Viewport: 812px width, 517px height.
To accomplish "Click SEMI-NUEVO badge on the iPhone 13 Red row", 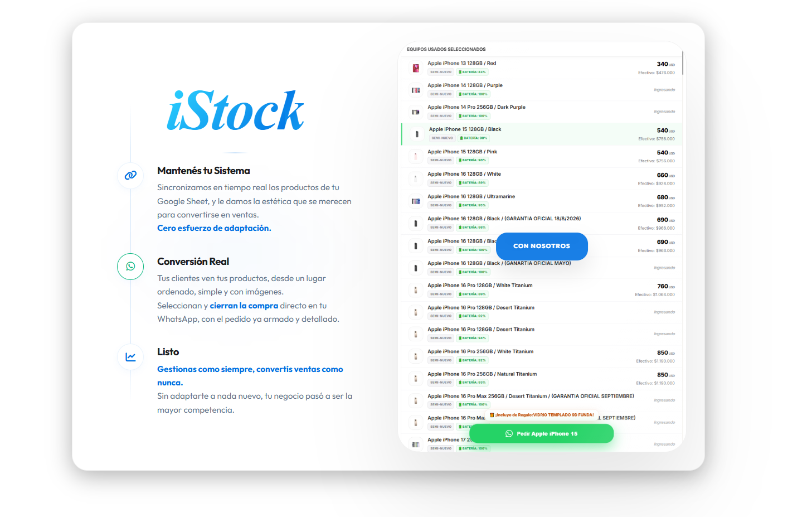I will tap(441, 72).
